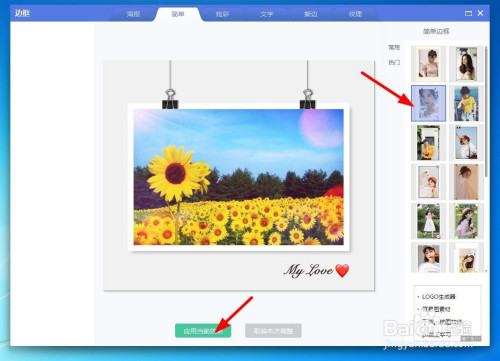Cancel this edit with the gray button

(273, 331)
